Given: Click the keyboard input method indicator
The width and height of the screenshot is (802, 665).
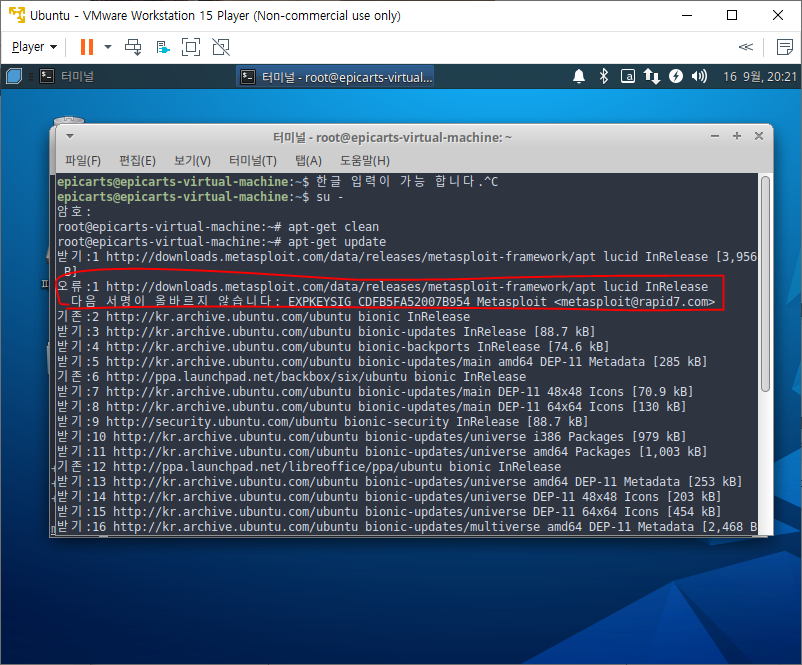Looking at the screenshot, I should tap(628, 77).
